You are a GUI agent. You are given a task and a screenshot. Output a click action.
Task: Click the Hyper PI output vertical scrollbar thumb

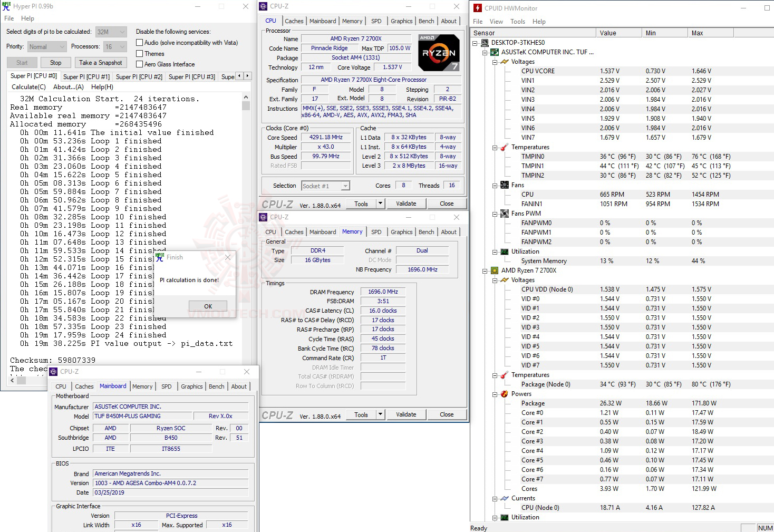[x=246, y=105]
